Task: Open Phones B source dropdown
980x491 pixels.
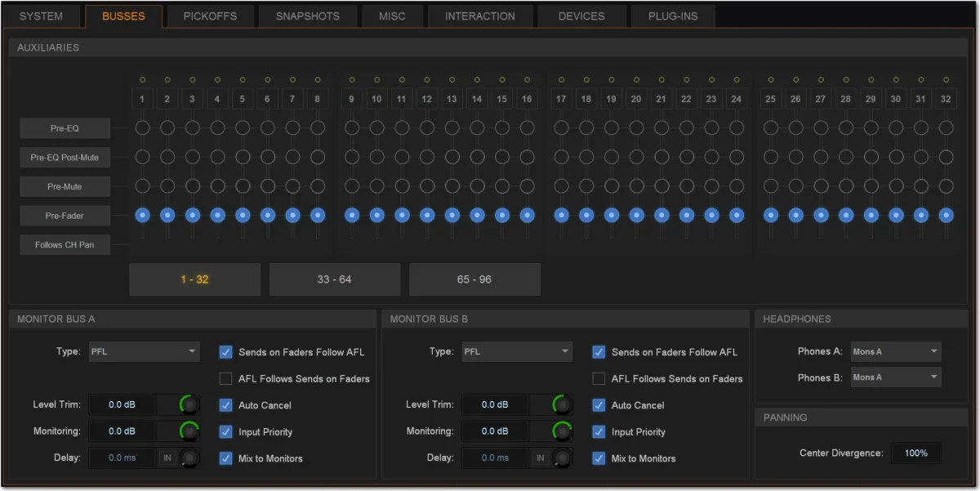Action: pyautogui.click(x=896, y=377)
